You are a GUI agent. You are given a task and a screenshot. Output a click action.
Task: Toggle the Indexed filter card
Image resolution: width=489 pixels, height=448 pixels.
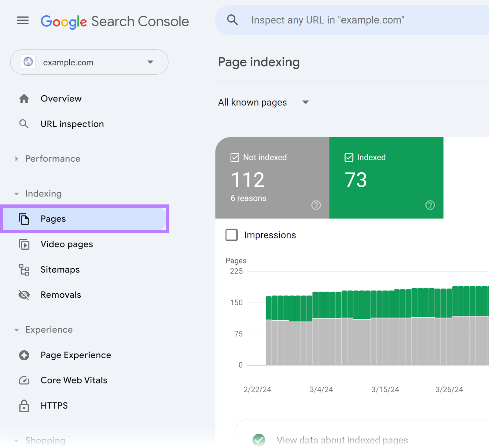click(x=386, y=177)
